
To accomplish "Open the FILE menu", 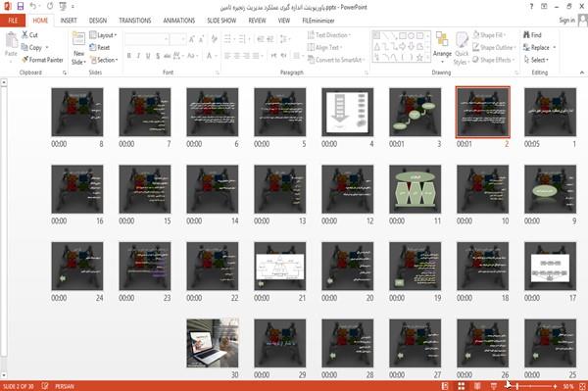I will click(x=13, y=21).
